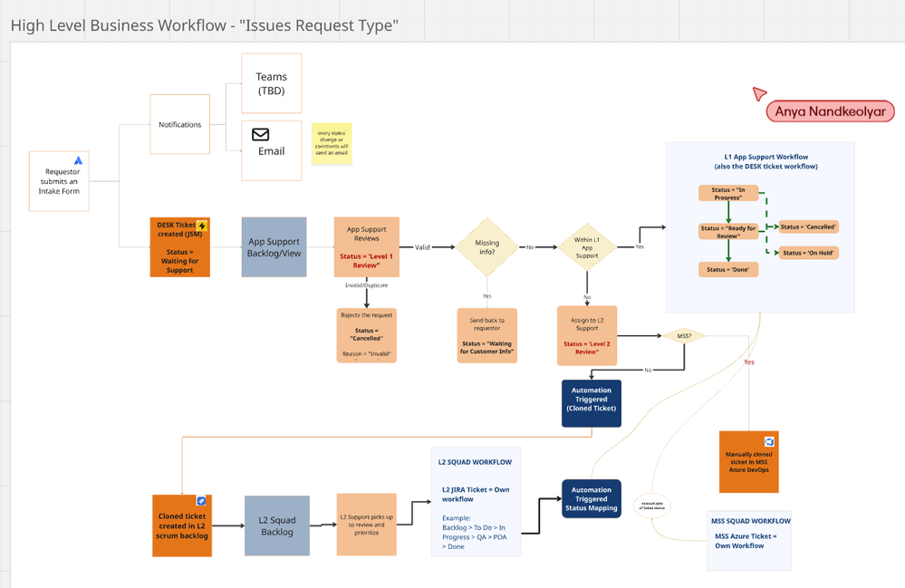Click the Azure DevOps icon on orange box
The image size is (905, 588).
tap(769, 441)
